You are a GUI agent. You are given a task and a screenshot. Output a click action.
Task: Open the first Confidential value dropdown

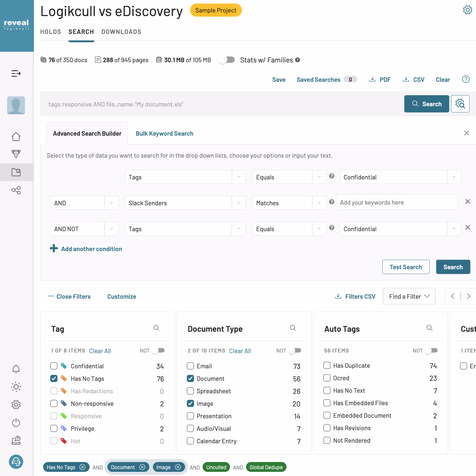point(400,177)
